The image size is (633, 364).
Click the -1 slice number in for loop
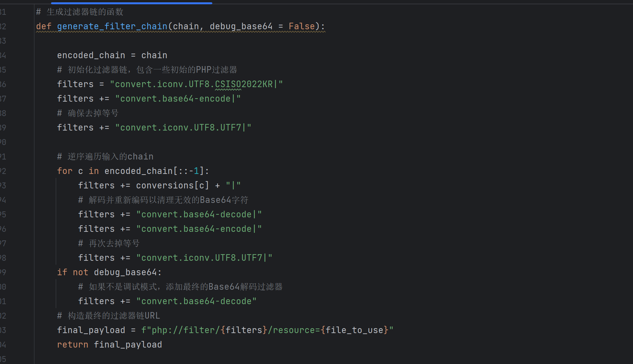click(194, 171)
